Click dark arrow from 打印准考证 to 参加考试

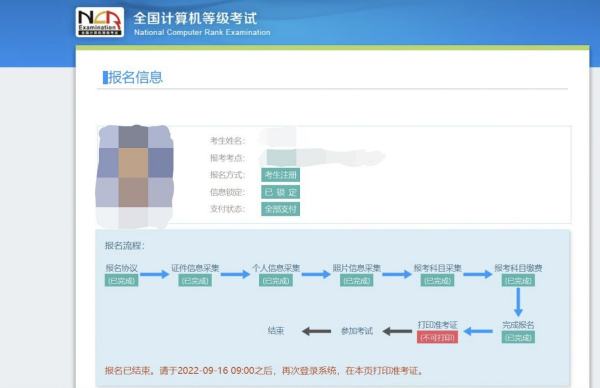point(398,331)
